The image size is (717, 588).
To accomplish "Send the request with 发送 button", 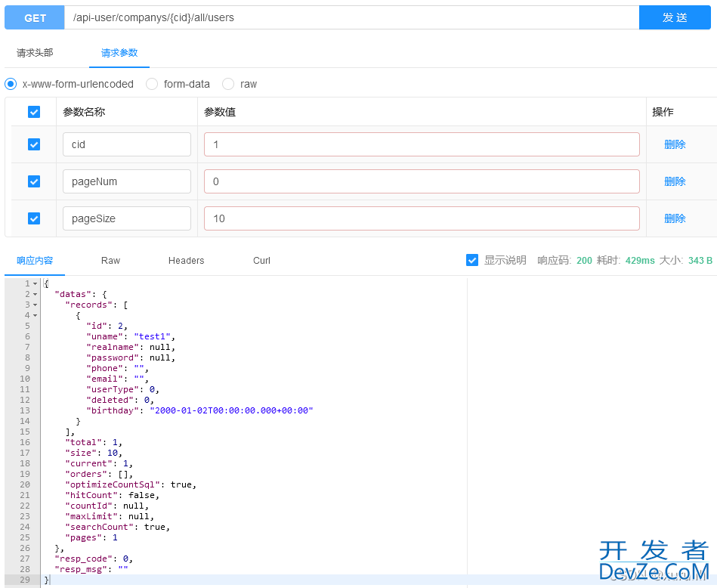I will coord(675,17).
